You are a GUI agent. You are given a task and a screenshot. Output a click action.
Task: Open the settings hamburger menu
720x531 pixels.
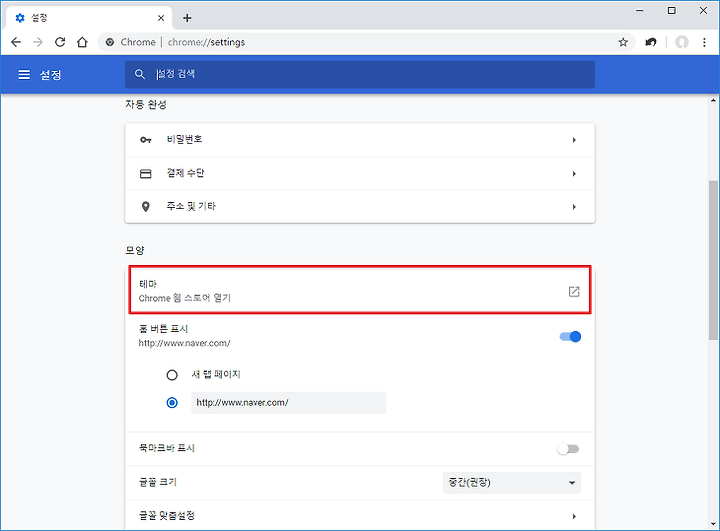point(24,74)
